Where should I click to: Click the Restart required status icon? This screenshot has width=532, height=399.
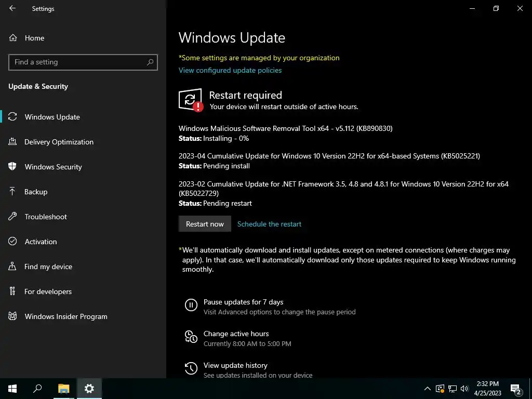click(x=191, y=100)
